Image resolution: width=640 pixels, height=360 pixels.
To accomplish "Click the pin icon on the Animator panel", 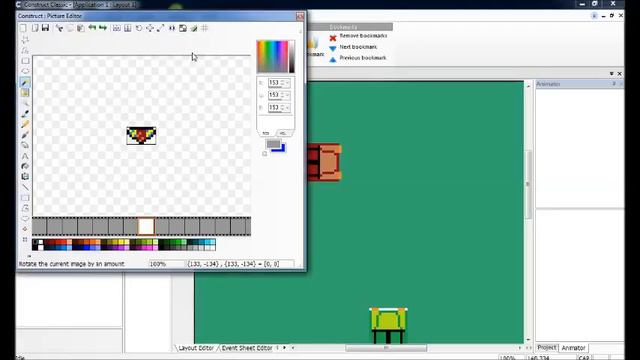I will (614, 84).
